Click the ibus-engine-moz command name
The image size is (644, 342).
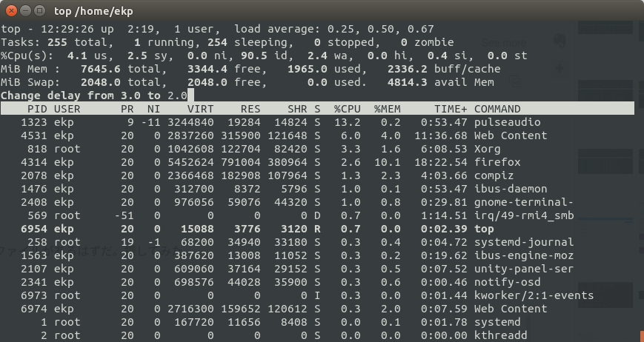(524, 255)
